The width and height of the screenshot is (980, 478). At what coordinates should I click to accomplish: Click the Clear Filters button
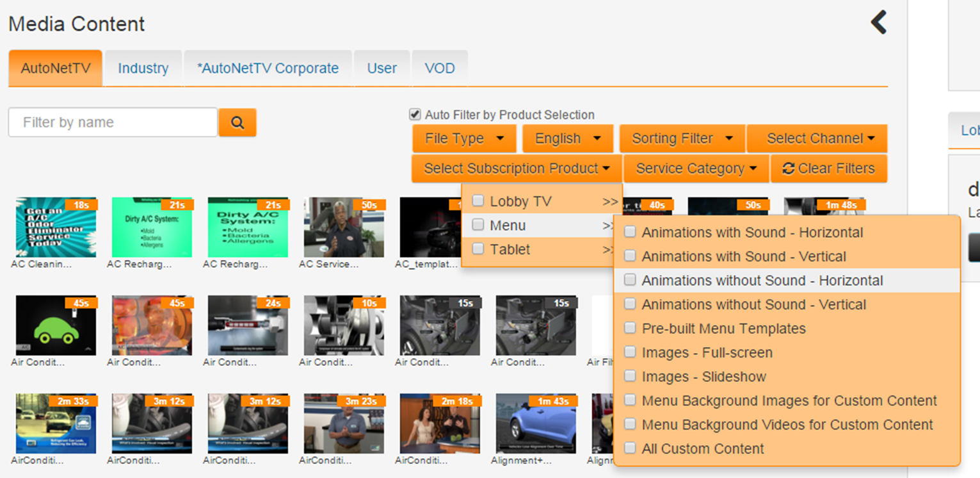(x=829, y=169)
